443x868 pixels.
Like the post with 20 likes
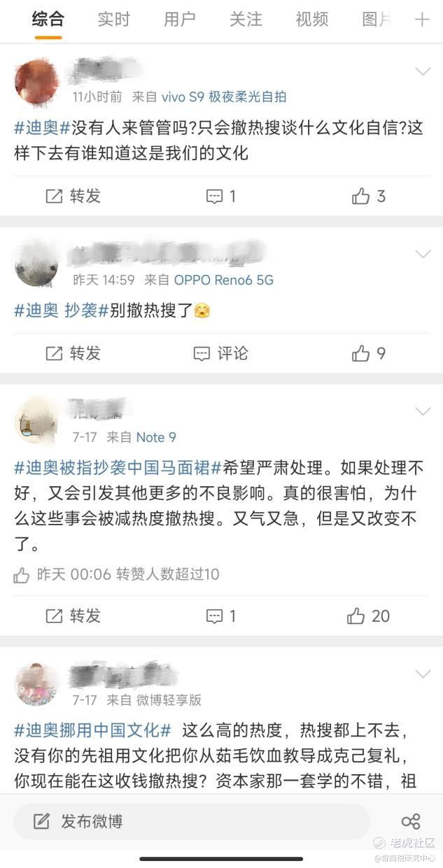369,616
